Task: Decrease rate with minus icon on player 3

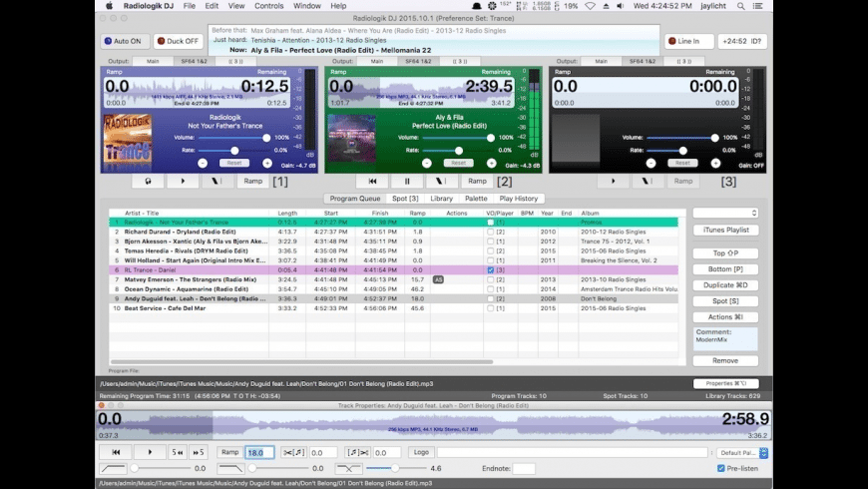Action: 651,164
